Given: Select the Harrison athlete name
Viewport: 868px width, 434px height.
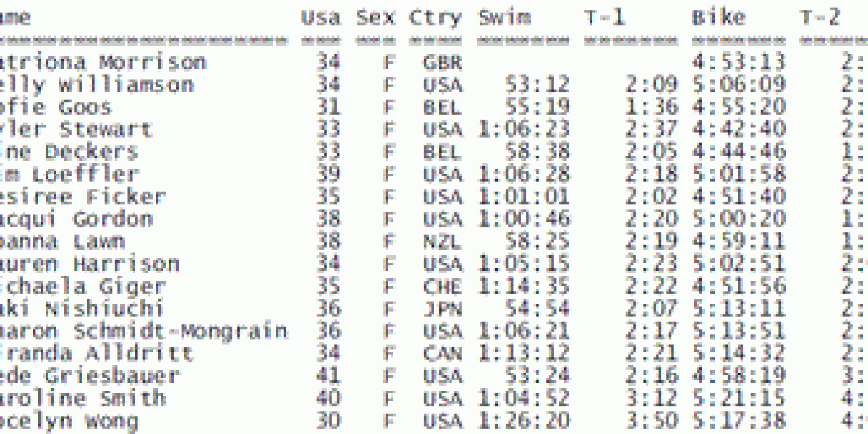Looking at the screenshot, I should [89, 264].
